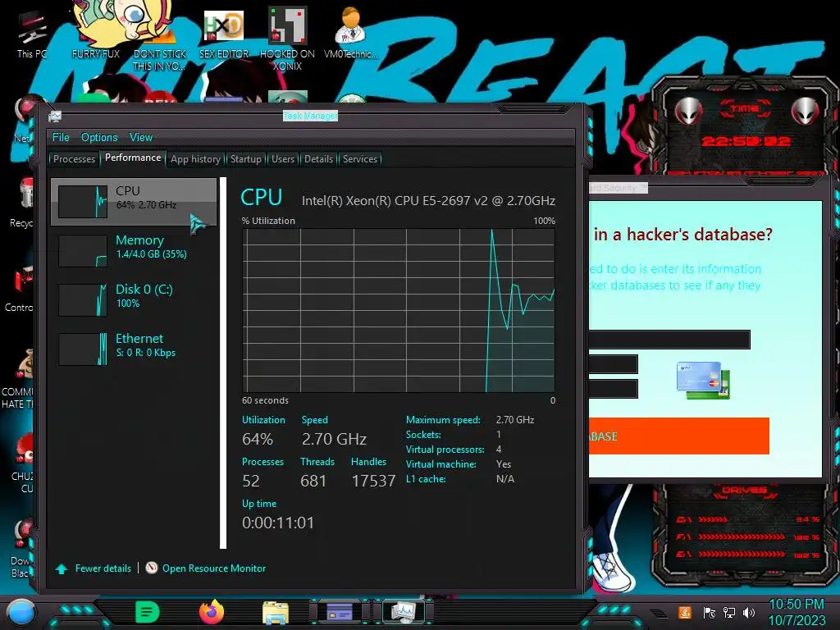
Task: Click the volume speaker tray icon
Action: (748, 612)
